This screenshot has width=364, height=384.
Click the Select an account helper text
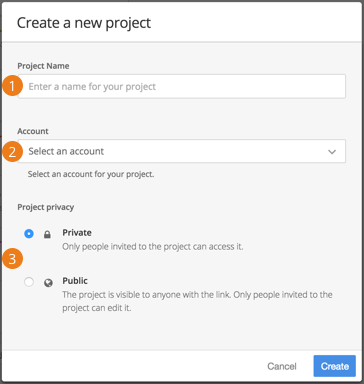click(x=91, y=174)
